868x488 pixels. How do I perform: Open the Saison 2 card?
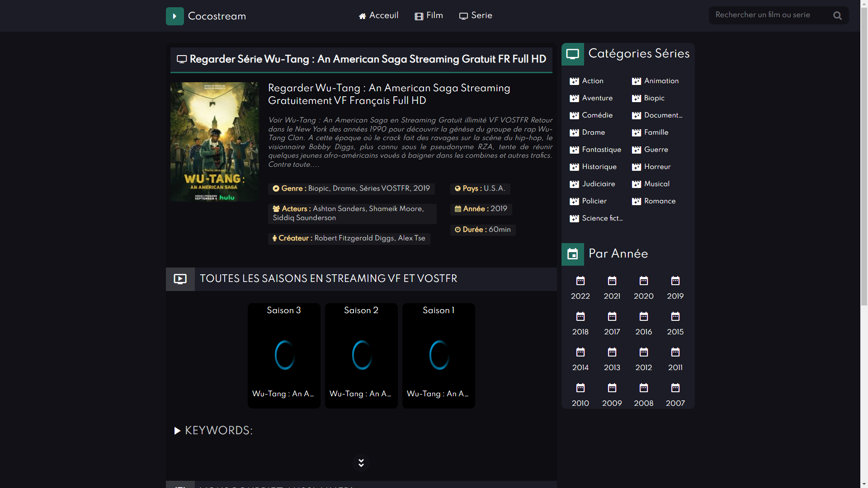(361, 356)
